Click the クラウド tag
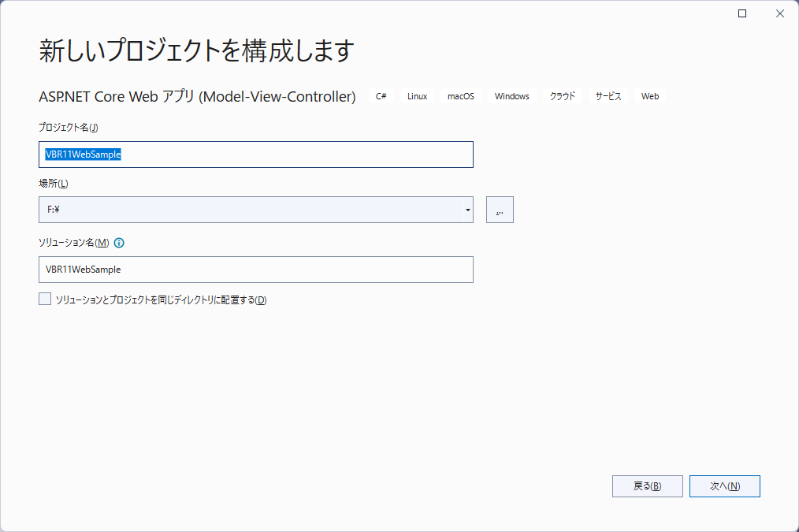Image resolution: width=799 pixels, height=532 pixels. [563, 96]
